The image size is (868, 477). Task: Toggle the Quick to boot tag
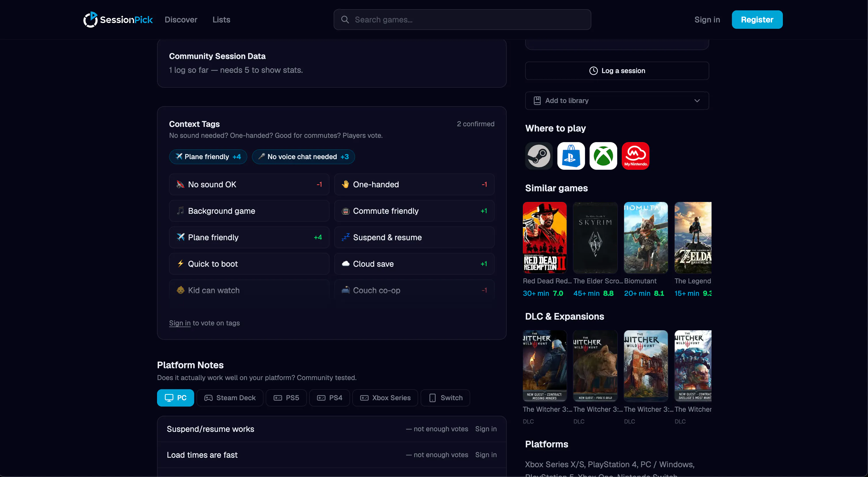click(x=249, y=264)
